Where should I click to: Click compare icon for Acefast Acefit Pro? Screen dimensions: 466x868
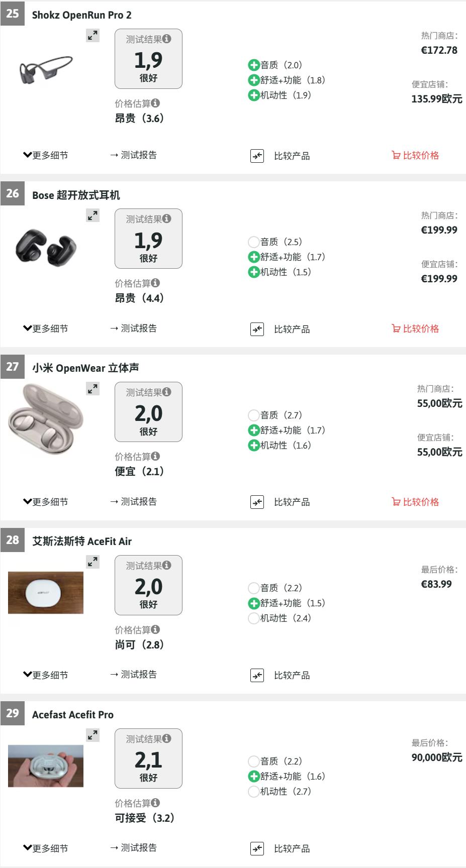click(x=257, y=848)
